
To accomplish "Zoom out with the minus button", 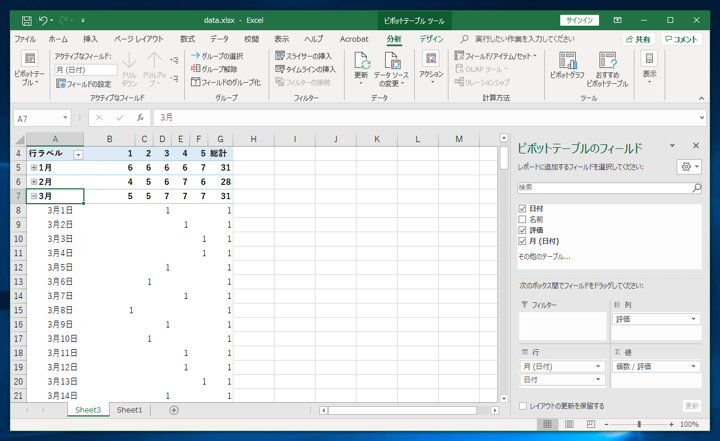I will [x=606, y=424].
